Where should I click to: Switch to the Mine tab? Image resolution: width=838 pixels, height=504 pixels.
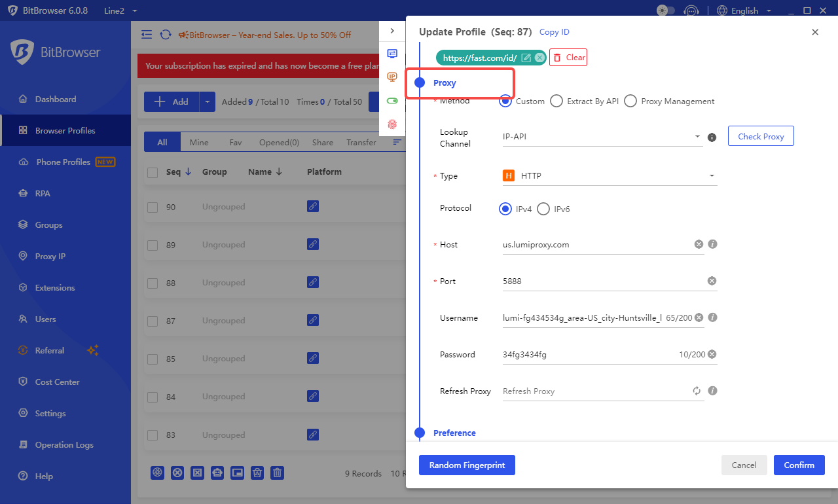click(199, 142)
